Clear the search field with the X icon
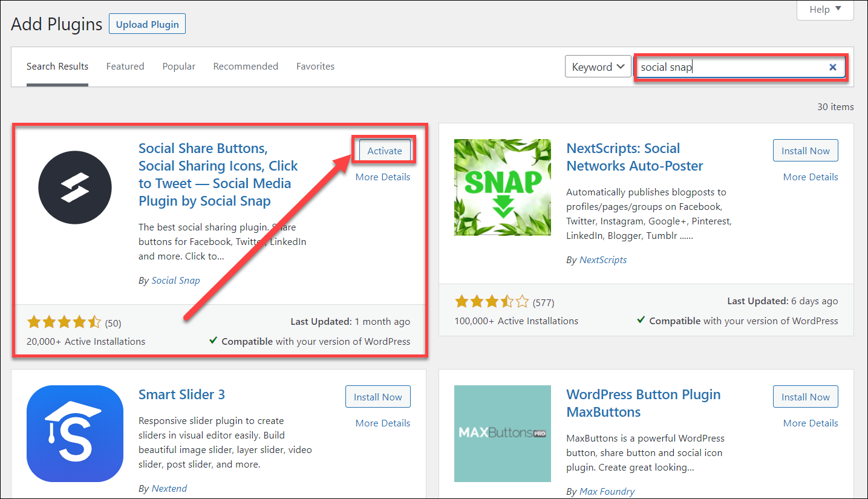This screenshot has height=499, width=868. point(833,67)
